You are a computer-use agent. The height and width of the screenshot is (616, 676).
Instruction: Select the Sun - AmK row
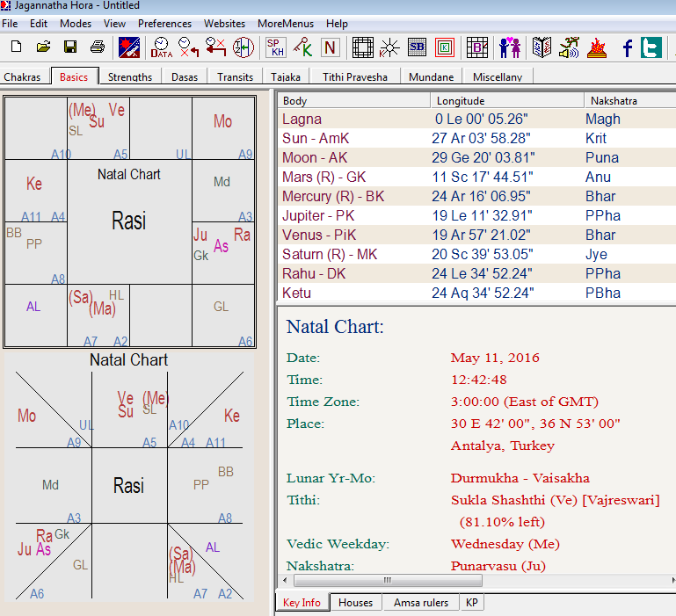pos(476,138)
